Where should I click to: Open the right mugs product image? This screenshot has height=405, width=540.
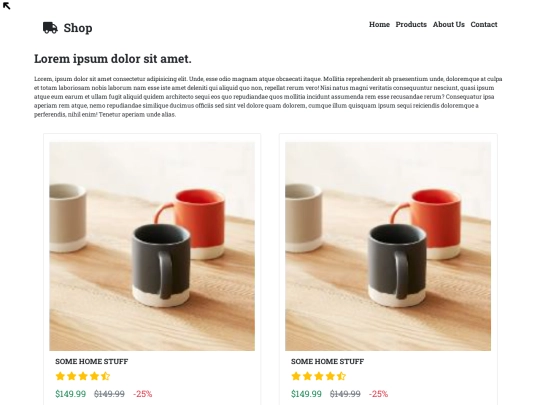[388, 246]
